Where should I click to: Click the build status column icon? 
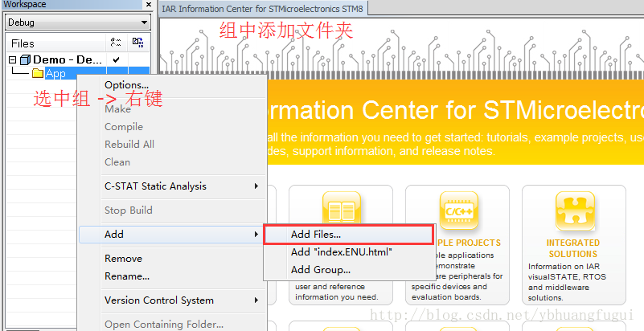click(117, 43)
